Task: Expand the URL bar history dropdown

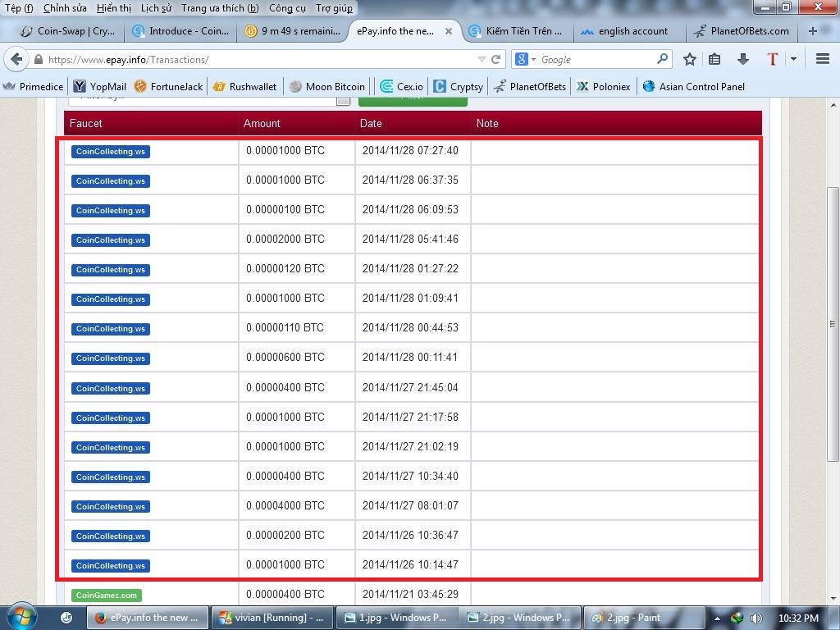Action: 482,60
